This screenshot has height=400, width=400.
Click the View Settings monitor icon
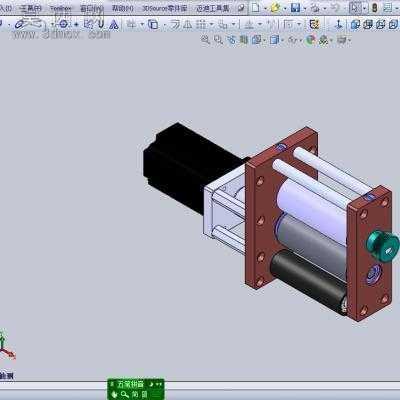tap(341, 40)
